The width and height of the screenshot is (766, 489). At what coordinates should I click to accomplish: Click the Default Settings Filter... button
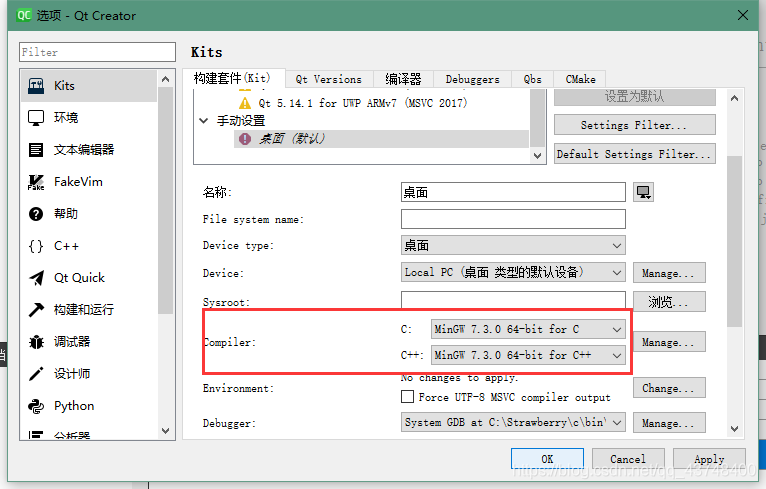(635, 154)
